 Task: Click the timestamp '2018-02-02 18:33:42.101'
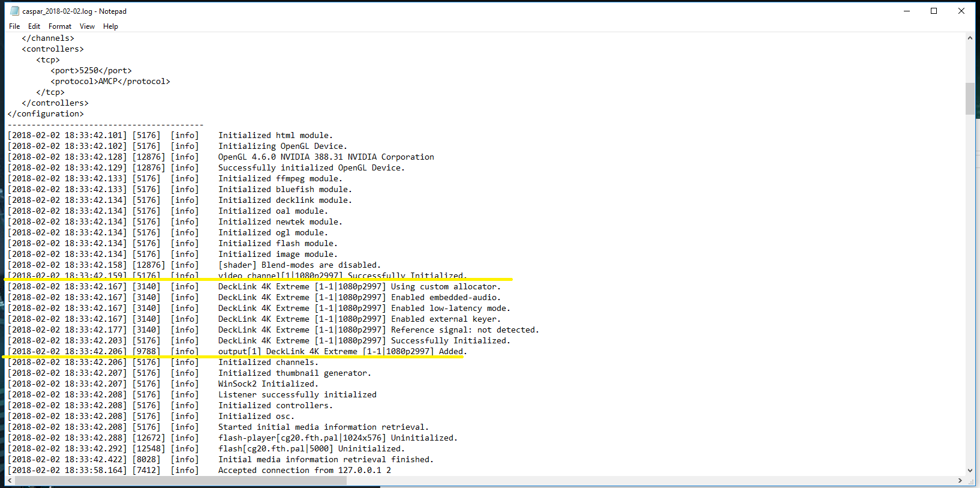tap(67, 136)
